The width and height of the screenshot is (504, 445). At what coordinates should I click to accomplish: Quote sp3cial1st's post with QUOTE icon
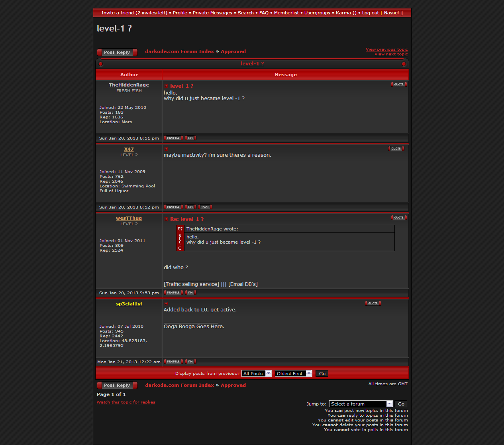pyautogui.click(x=373, y=303)
